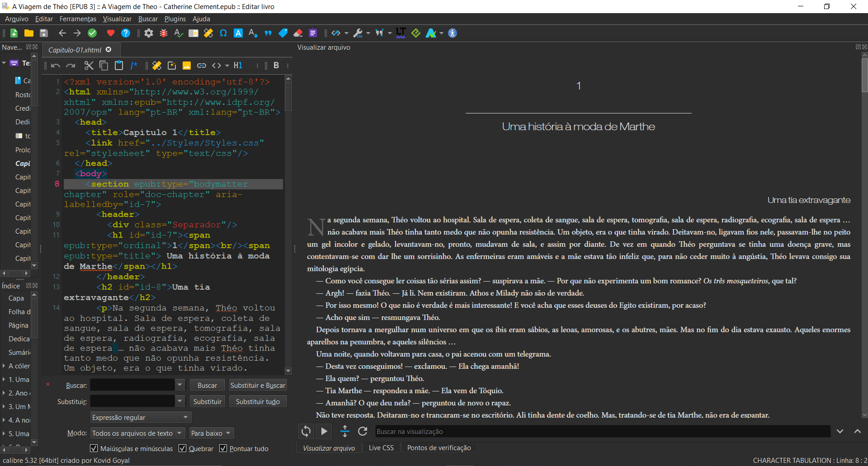The width and height of the screenshot is (868, 466).
Task: Click the Buscar search text field
Action: pyautogui.click(x=132, y=385)
